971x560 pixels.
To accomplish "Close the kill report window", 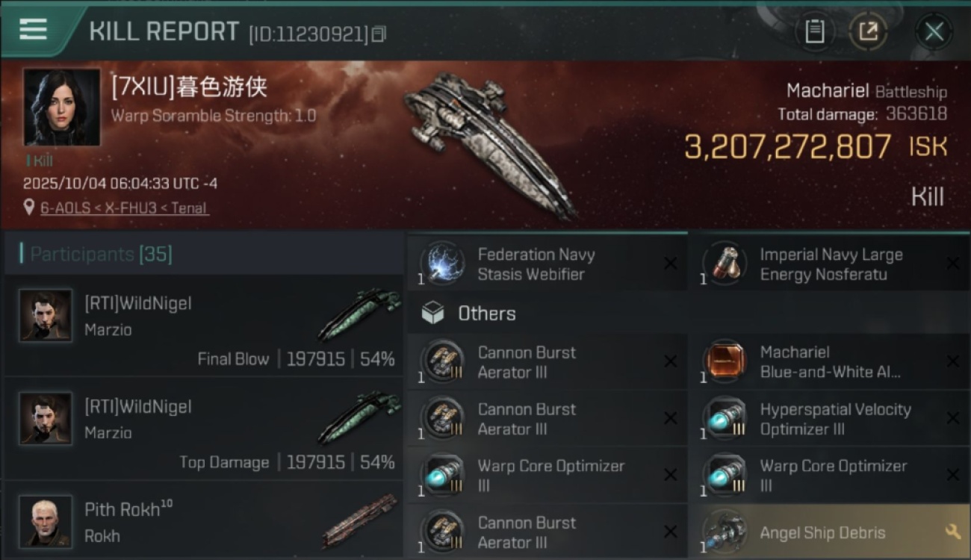I will coord(934,31).
